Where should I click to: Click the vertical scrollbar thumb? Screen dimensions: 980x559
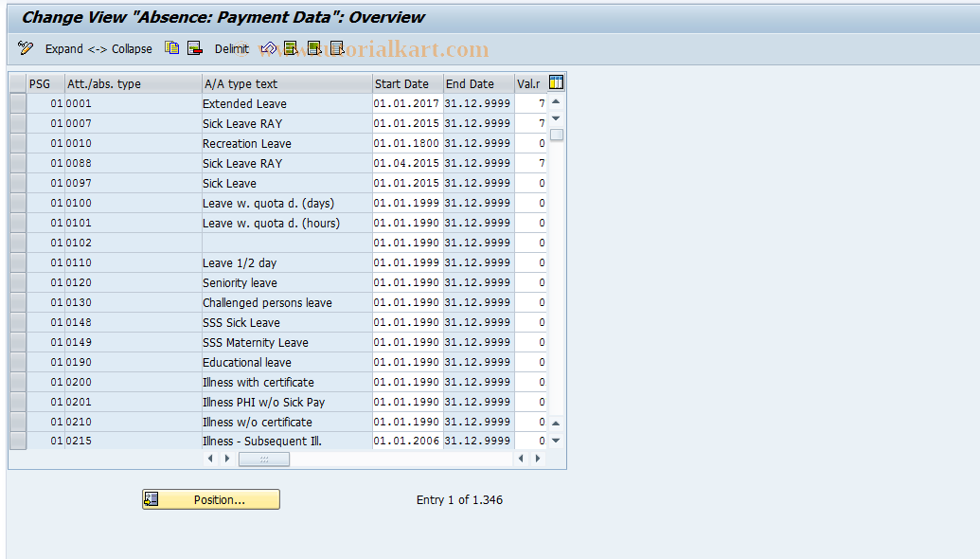pyautogui.click(x=556, y=135)
